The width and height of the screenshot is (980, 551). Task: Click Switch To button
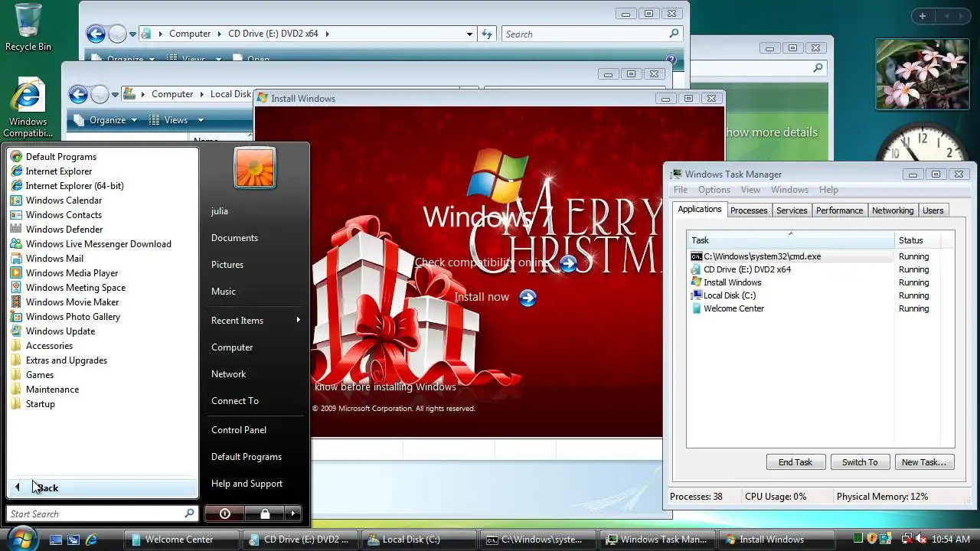(860, 462)
